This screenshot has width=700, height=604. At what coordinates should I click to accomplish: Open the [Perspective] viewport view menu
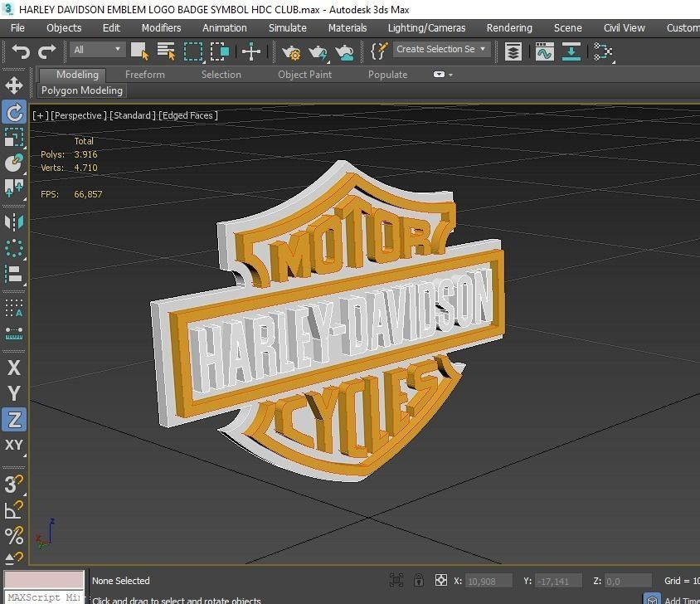(79, 115)
